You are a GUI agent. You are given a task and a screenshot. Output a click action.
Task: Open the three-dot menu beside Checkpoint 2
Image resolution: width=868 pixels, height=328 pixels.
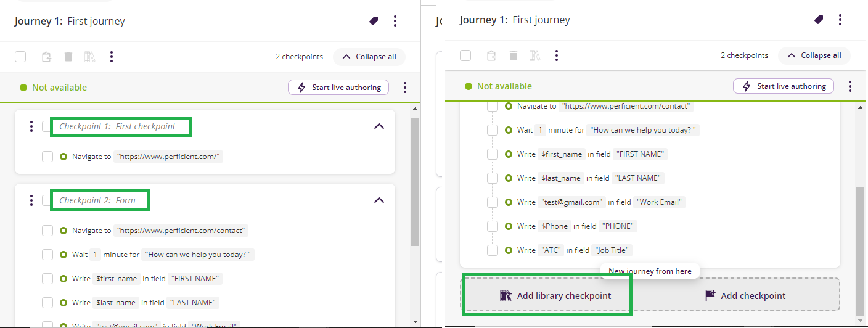point(31,200)
